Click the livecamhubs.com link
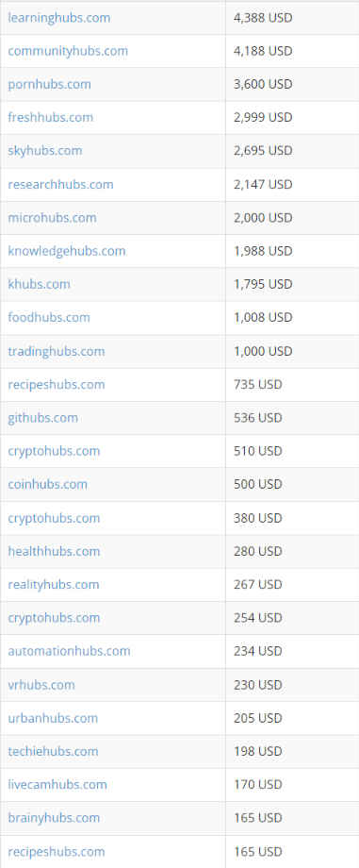Screen dimensions: 359x868 pyautogui.click(x=57, y=784)
